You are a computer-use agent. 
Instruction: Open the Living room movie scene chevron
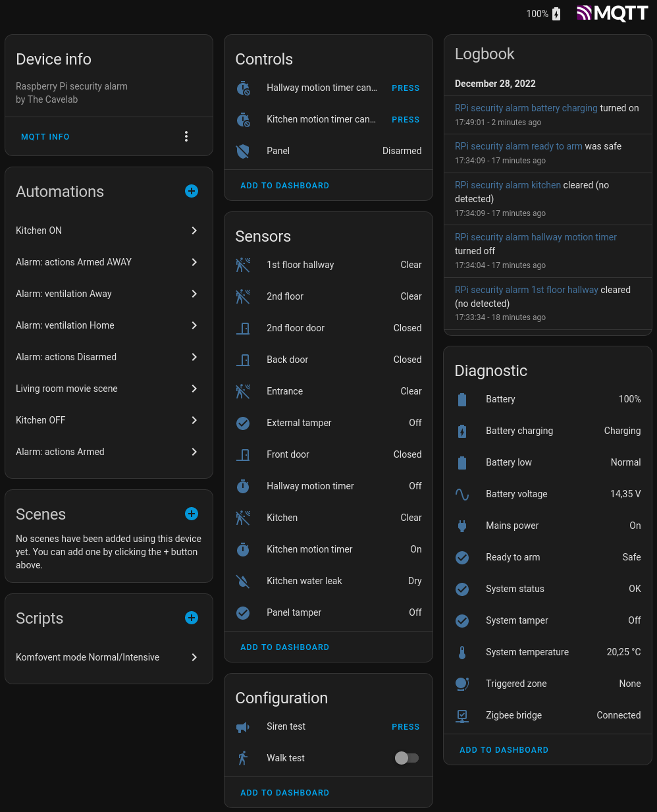tap(194, 389)
